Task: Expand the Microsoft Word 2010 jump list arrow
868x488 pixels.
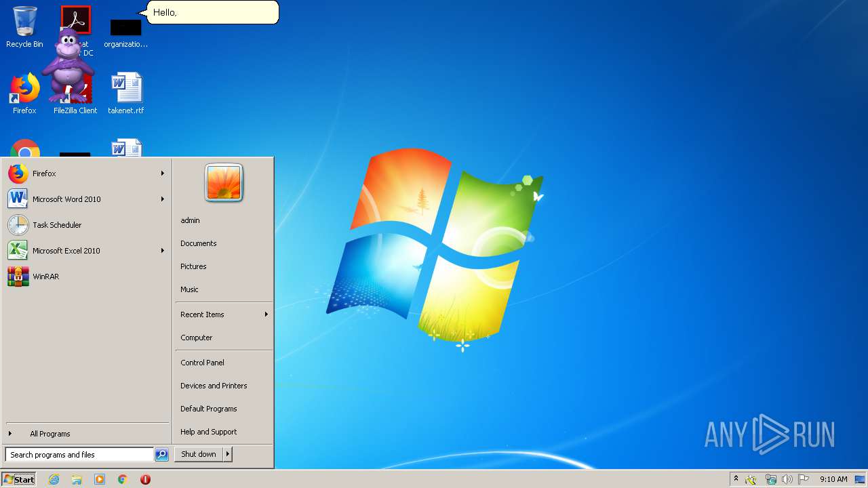Action: point(163,199)
